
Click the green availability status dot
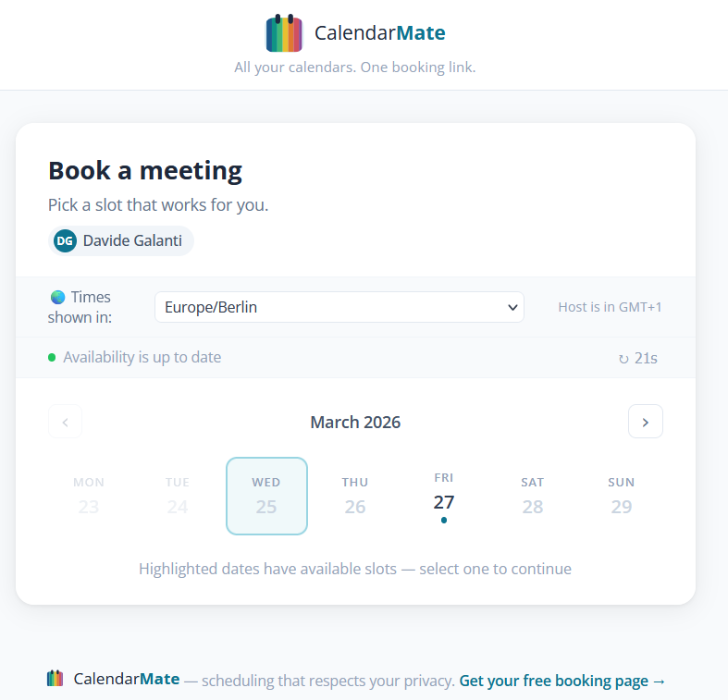coord(52,357)
